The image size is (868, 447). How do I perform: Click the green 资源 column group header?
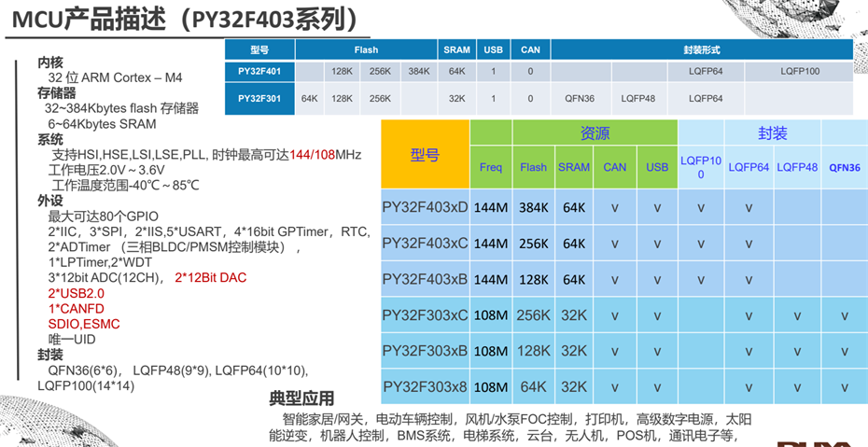(574, 133)
